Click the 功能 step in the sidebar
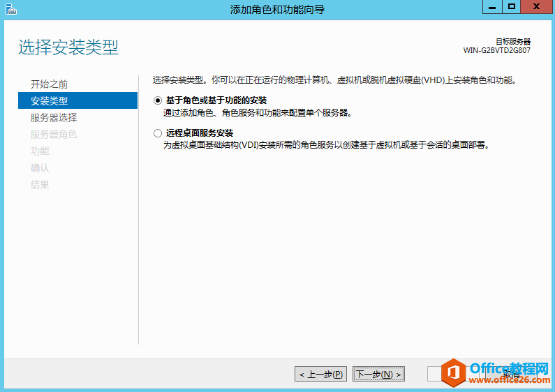The image size is (555, 392). tap(40, 151)
